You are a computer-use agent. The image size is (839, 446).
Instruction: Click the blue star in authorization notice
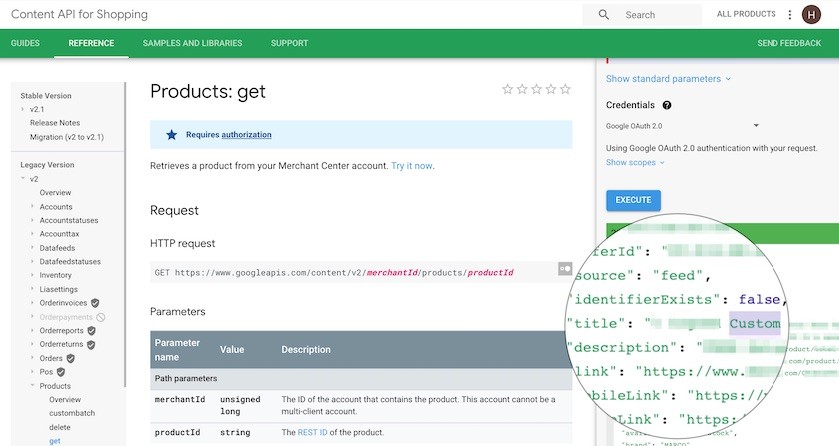click(171, 135)
